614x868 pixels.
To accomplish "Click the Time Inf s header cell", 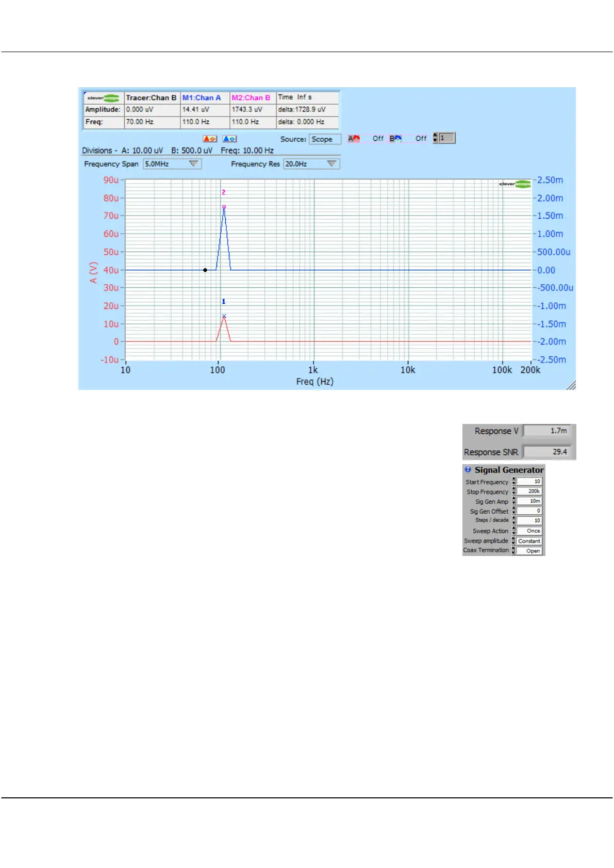I will pos(308,97).
